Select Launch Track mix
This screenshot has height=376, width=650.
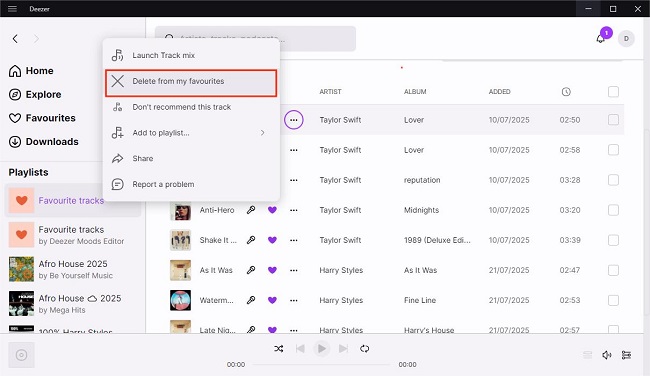[x=191, y=55]
